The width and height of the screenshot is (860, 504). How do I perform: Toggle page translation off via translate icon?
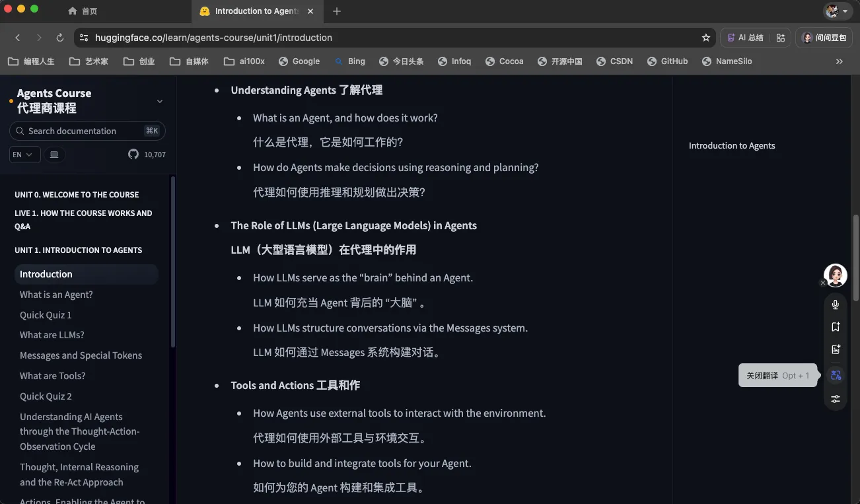(x=836, y=375)
